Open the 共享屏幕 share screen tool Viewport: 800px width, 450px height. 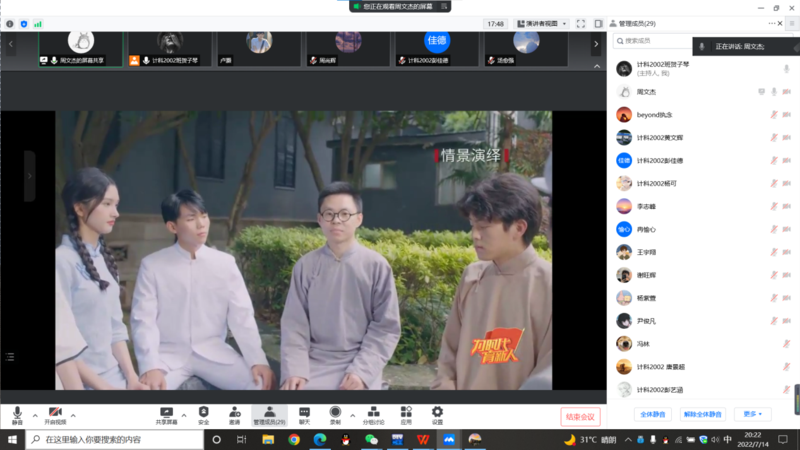coord(166,415)
